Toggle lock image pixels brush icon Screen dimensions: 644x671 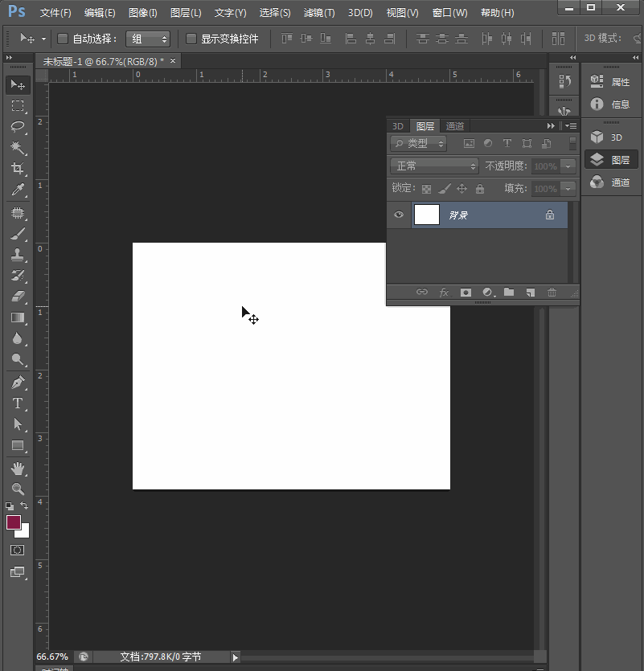(x=445, y=188)
